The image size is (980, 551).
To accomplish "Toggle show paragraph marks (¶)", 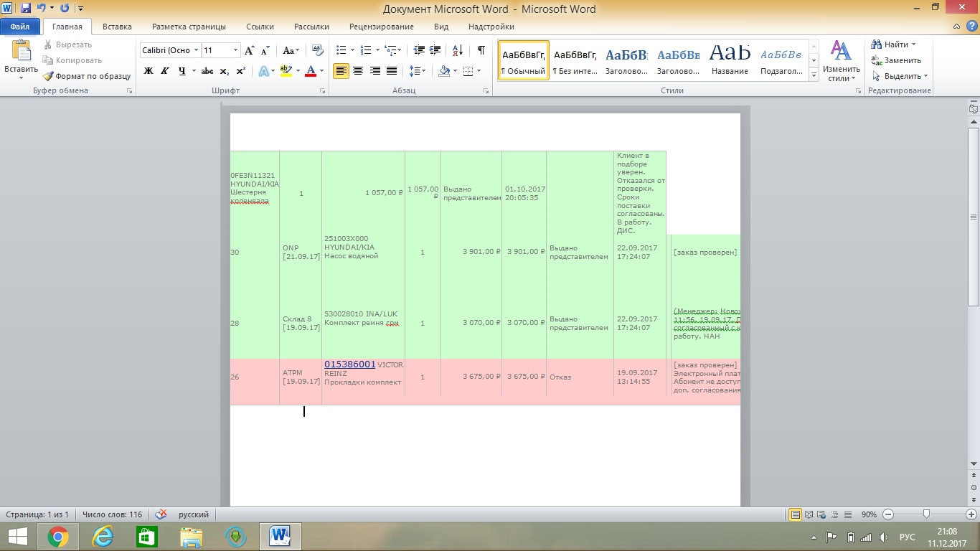I will (x=481, y=50).
